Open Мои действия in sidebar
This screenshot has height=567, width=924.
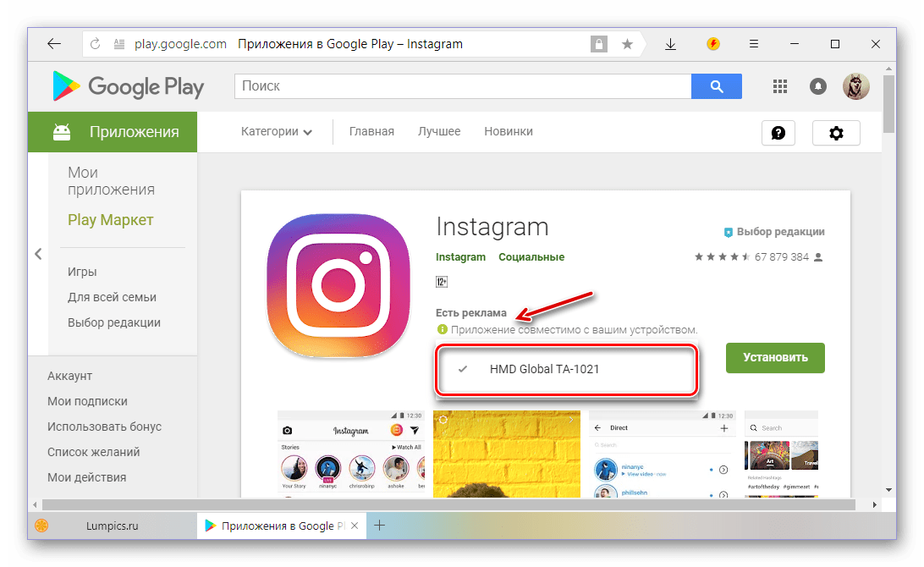(86, 477)
